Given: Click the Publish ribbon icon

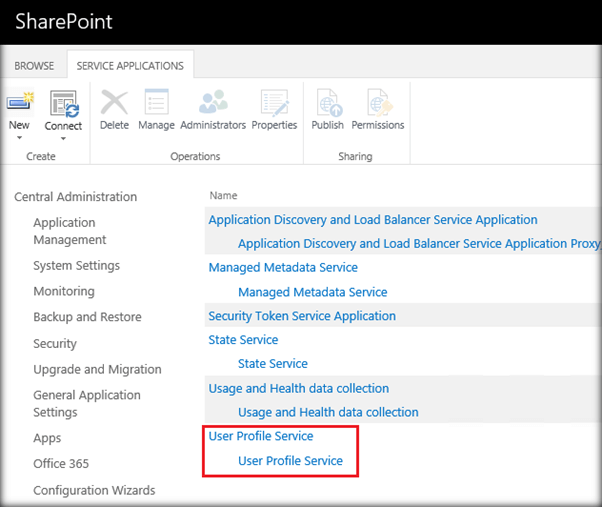Looking at the screenshot, I should (x=328, y=103).
